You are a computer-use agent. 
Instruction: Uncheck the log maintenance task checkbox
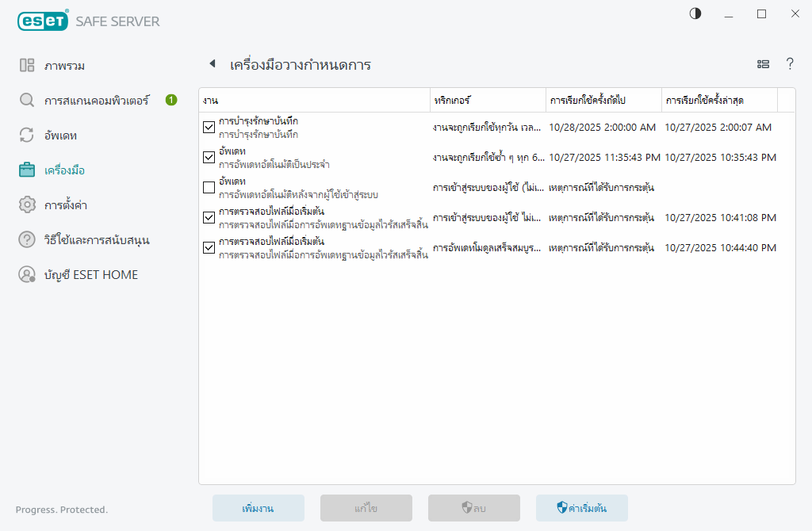[209, 128]
